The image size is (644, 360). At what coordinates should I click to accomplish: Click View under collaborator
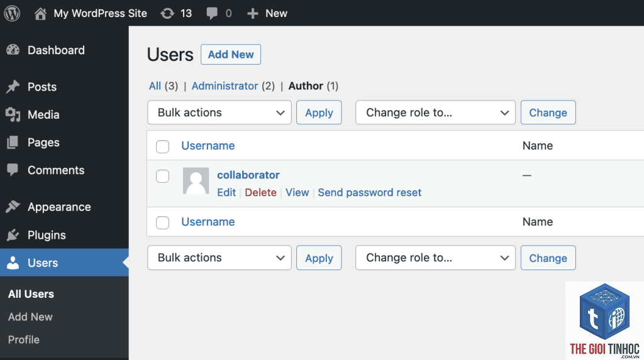[297, 192]
